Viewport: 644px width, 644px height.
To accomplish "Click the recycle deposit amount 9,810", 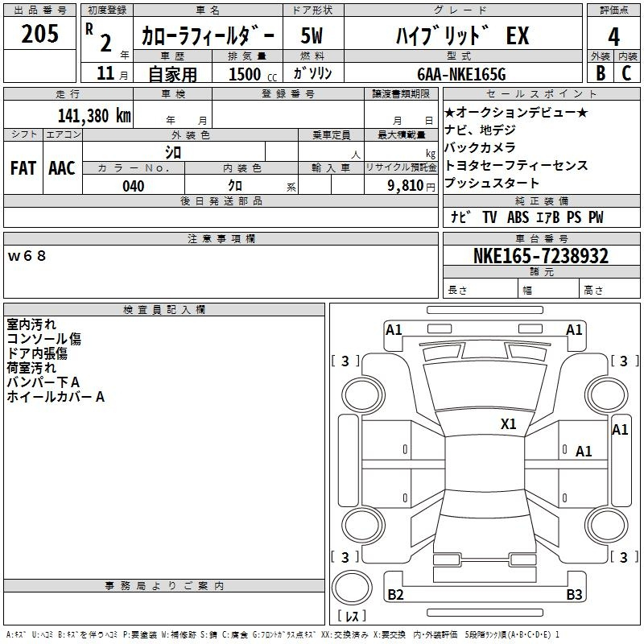I will 400,186.
